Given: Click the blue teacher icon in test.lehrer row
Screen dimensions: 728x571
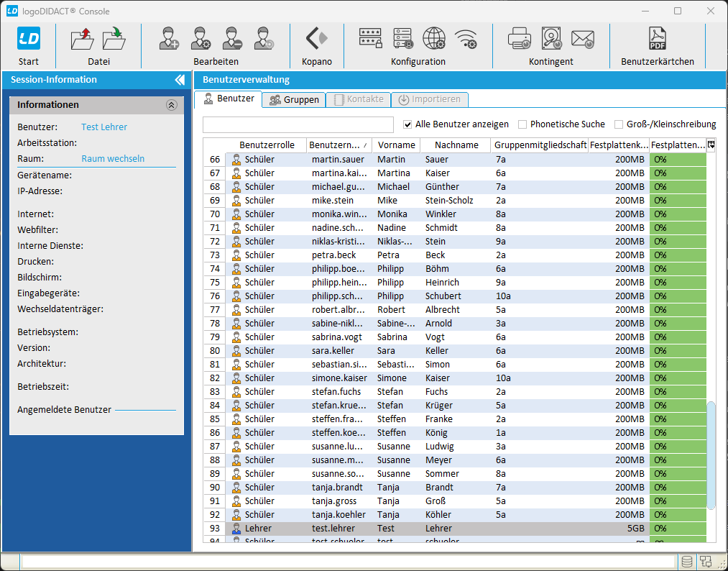Looking at the screenshot, I should 236,529.
